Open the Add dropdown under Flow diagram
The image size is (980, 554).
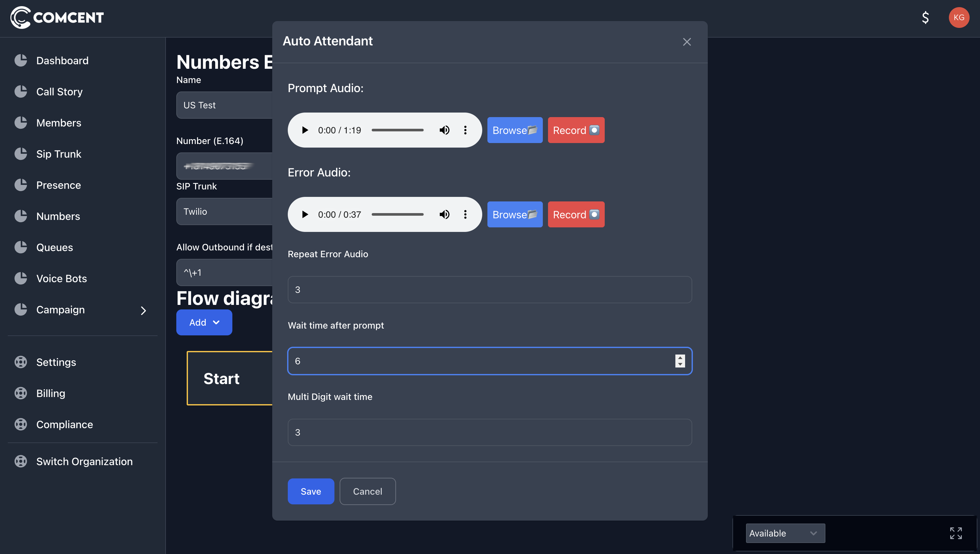(x=204, y=322)
